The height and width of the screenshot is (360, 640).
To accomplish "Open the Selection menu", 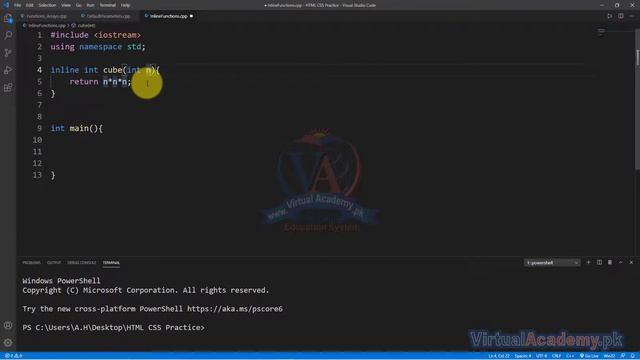I will click(47, 5).
